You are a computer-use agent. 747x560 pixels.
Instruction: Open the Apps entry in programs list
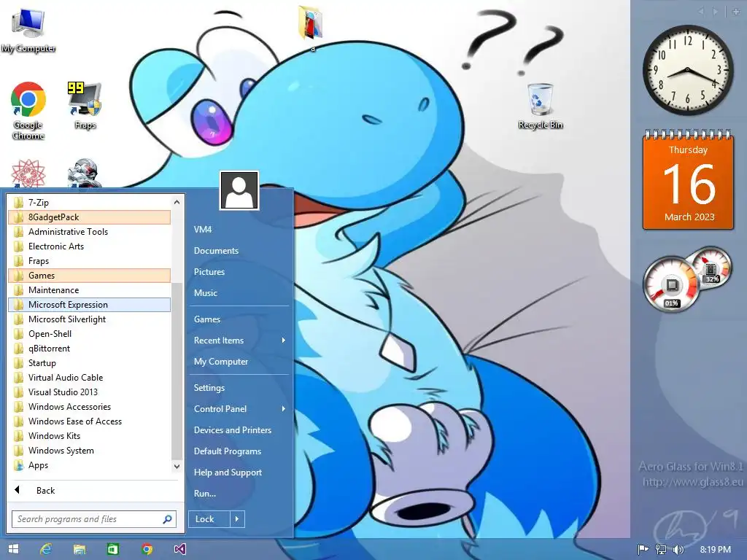[89, 465]
